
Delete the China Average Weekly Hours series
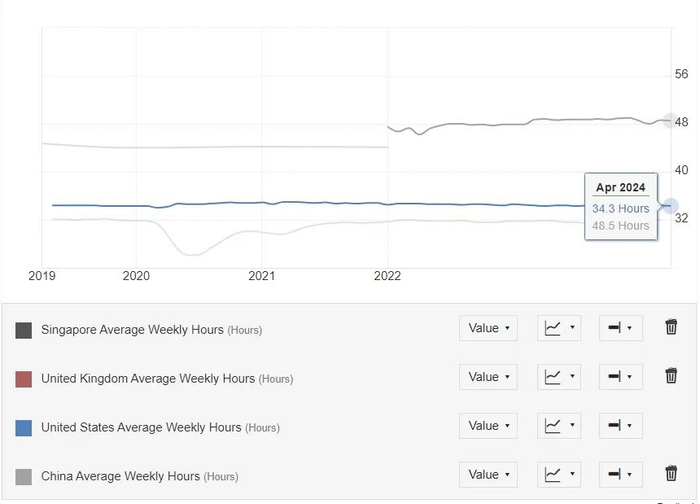(x=671, y=474)
